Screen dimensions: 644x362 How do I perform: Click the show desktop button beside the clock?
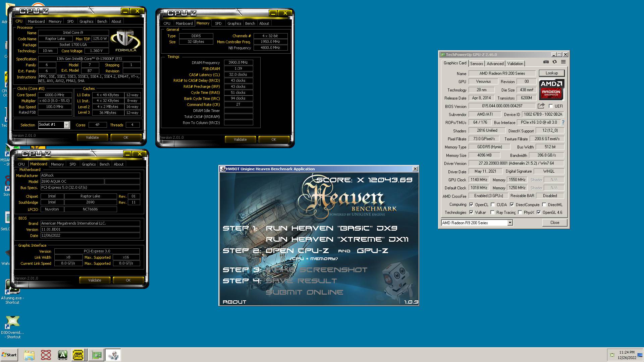[640, 355]
